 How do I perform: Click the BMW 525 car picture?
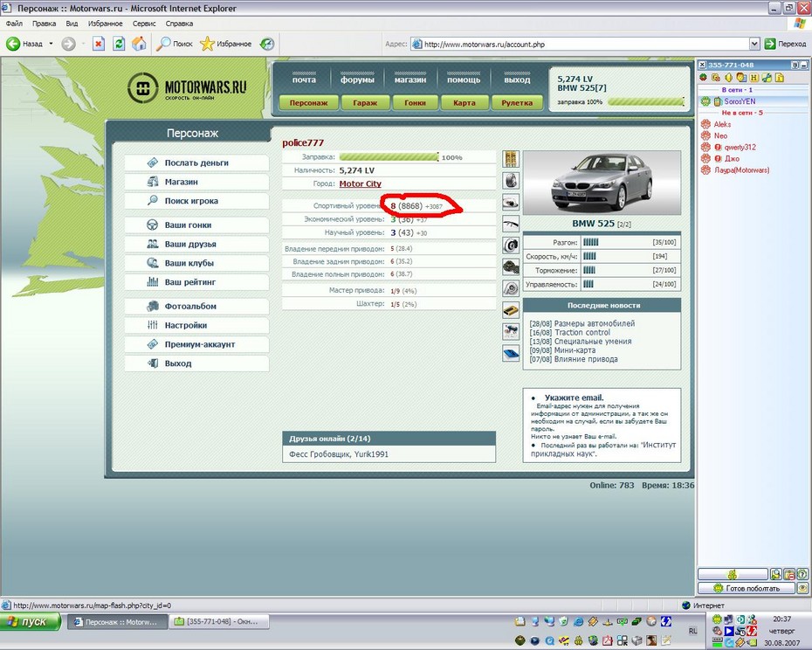[x=602, y=183]
